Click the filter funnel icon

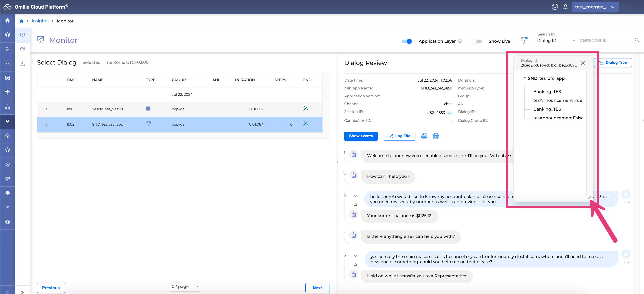(523, 40)
